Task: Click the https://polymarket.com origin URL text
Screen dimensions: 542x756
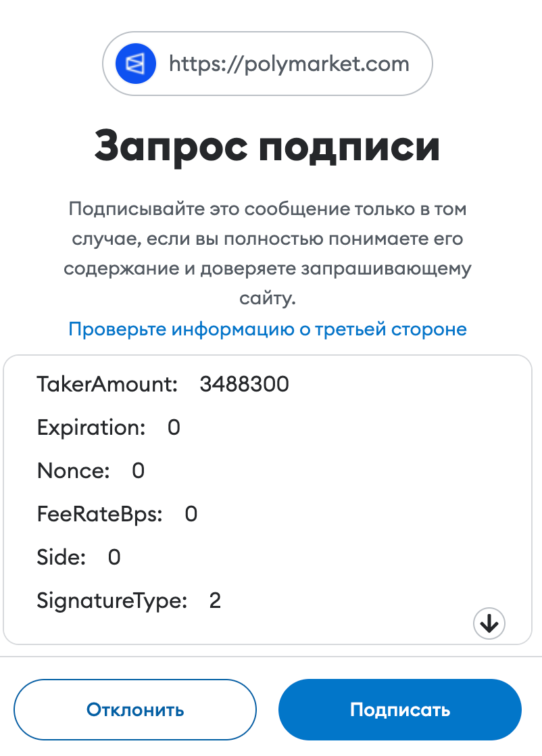Action: tap(289, 64)
